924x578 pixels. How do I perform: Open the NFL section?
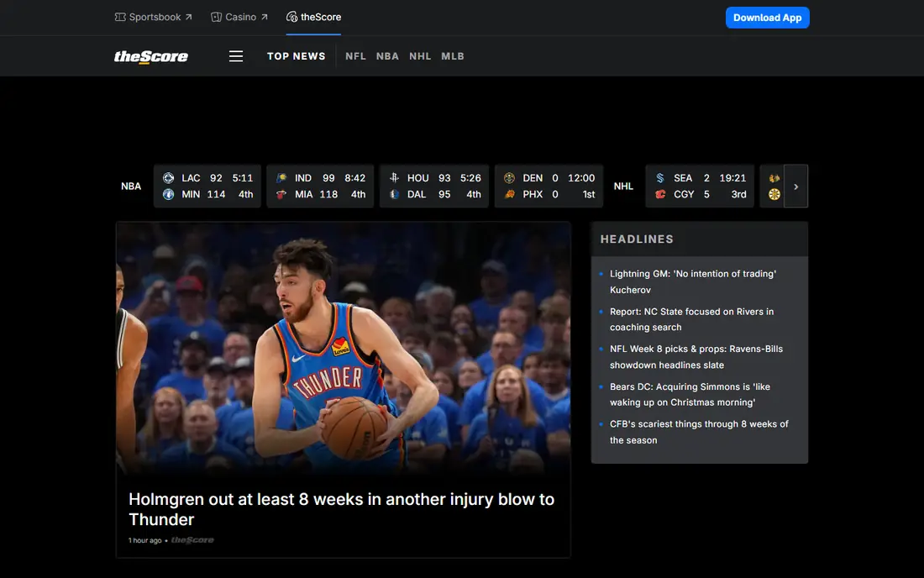coord(355,56)
